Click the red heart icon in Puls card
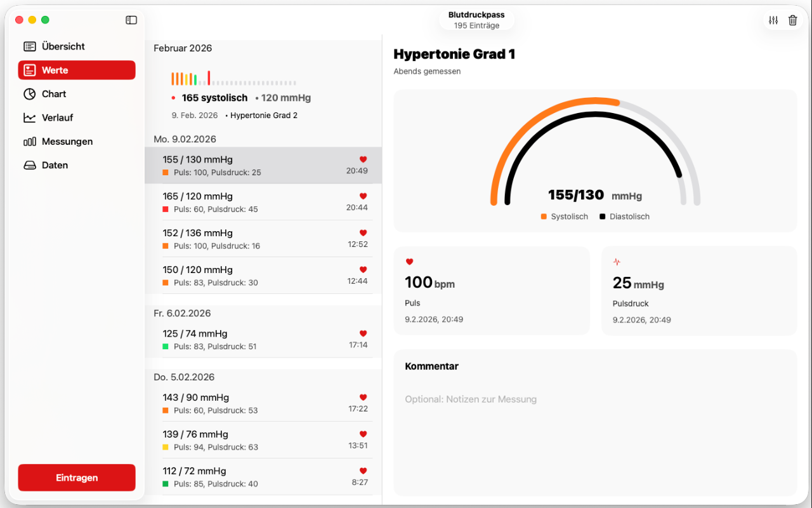Screen dimensions: 812x508 pos(409,262)
